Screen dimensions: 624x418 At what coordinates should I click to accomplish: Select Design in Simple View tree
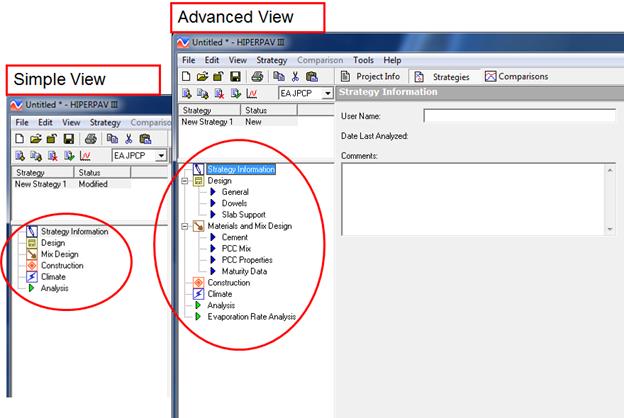[x=53, y=243]
